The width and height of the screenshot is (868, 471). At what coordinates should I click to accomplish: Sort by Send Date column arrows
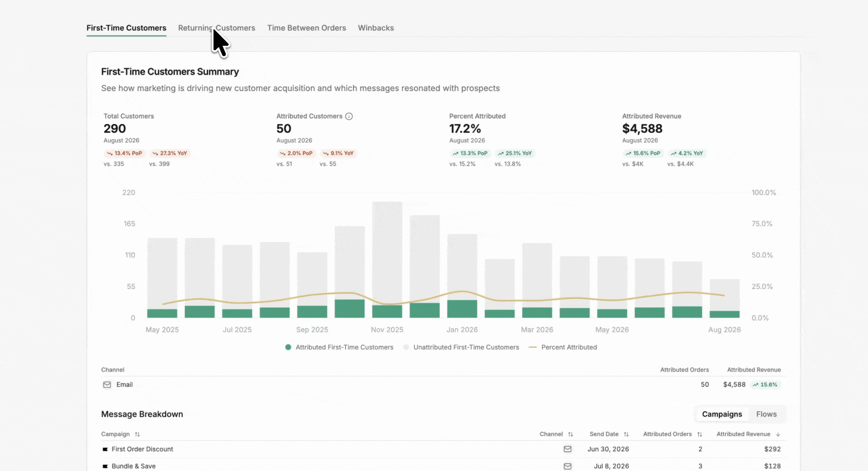626,434
